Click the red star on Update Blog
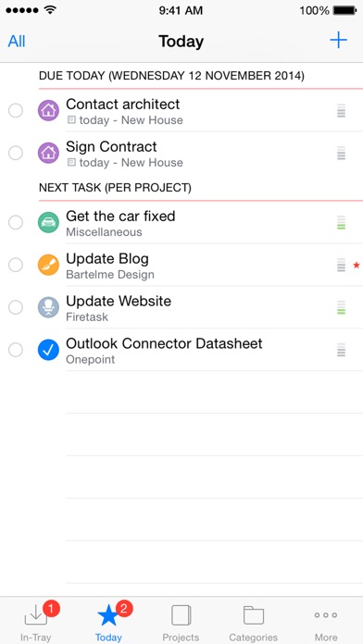Screen dimensions: 363x644 coord(357,266)
